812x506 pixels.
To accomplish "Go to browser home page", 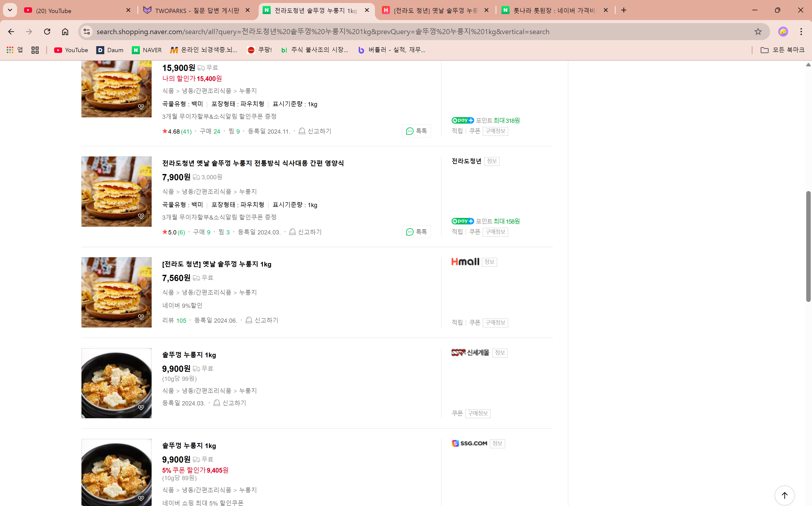I will coord(65,31).
